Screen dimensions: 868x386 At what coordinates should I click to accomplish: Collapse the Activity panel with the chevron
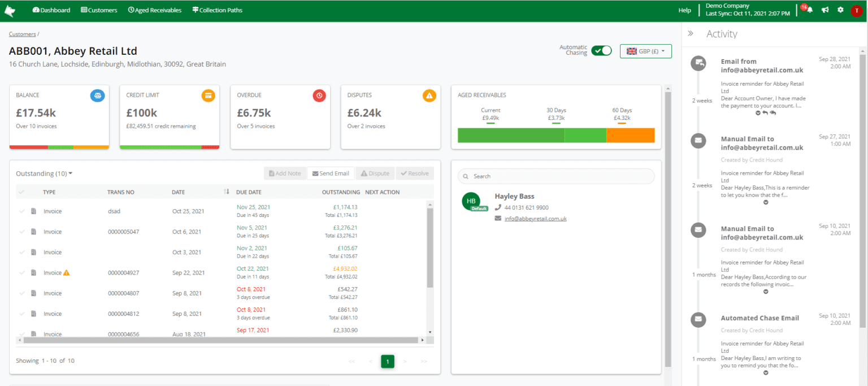point(691,33)
